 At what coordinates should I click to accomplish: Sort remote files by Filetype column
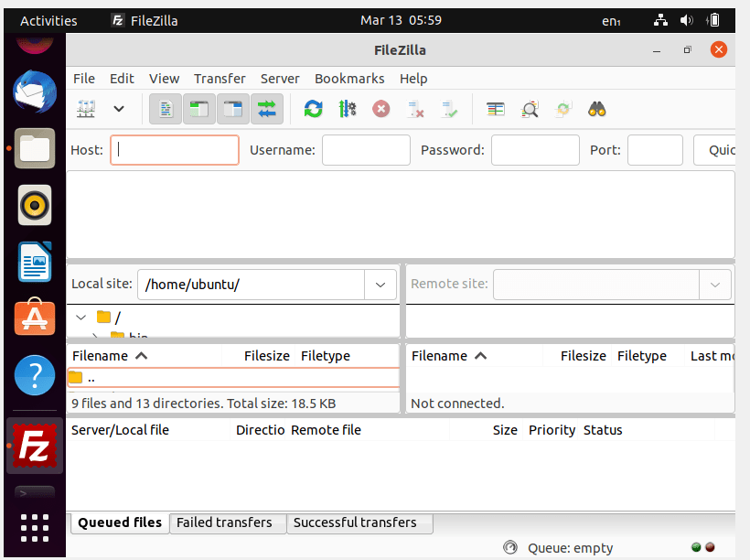click(648, 356)
